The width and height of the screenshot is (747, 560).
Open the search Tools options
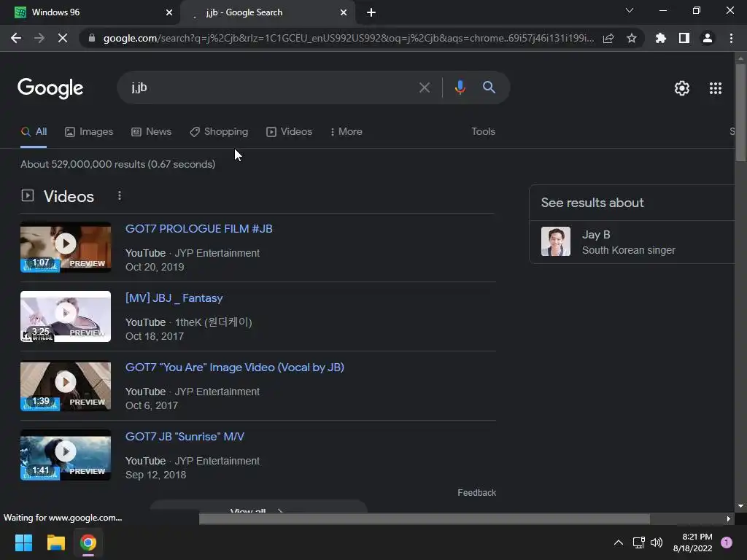[483, 131]
